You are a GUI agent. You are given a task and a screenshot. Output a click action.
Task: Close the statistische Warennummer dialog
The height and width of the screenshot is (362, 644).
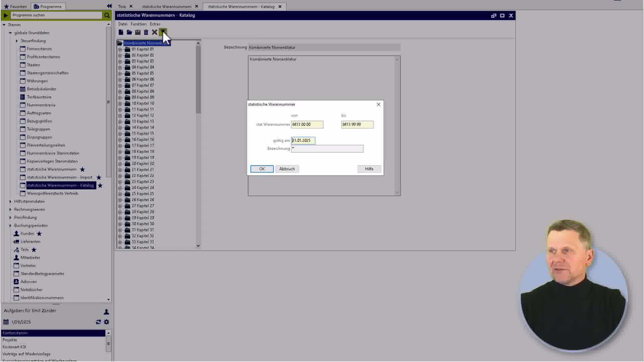pyautogui.click(x=379, y=104)
